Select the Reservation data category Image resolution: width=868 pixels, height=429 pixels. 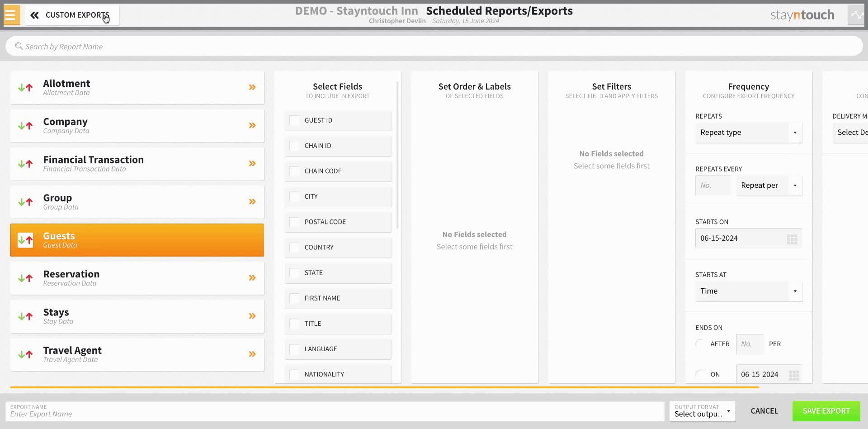(x=137, y=278)
